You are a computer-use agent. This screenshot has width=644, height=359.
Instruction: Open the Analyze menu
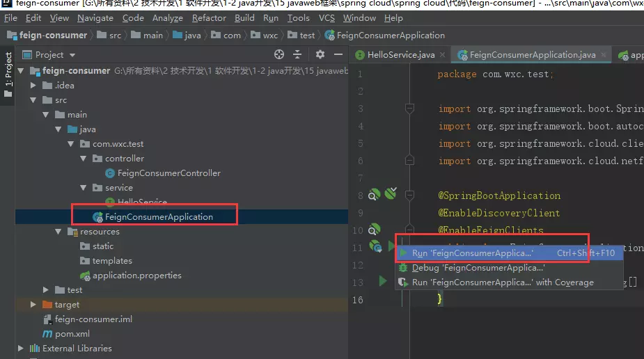click(168, 18)
